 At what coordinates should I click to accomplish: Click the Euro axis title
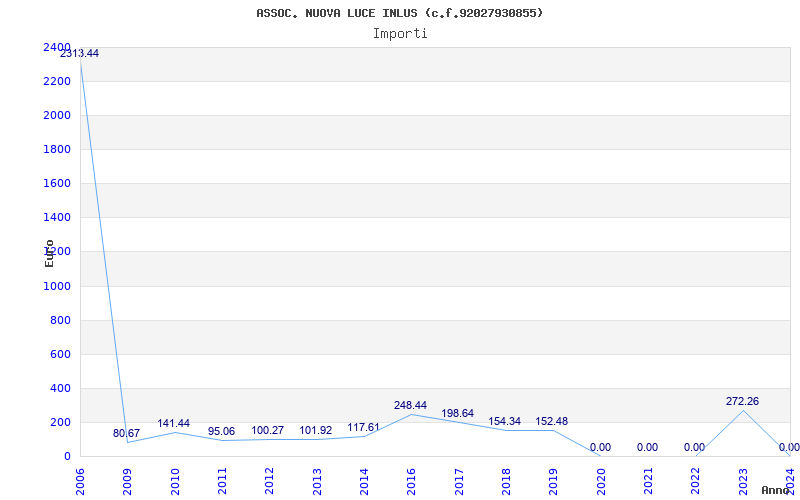pyautogui.click(x=49, y=254)
